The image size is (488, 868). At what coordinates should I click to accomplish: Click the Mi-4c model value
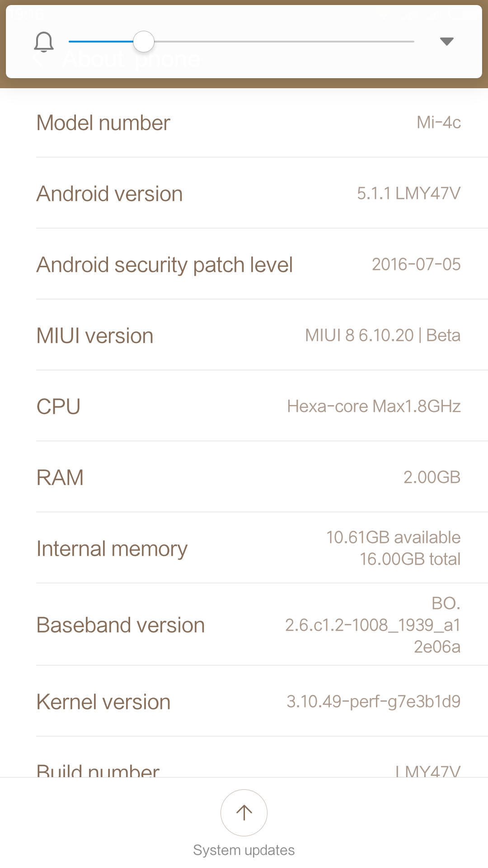(438, 123)
